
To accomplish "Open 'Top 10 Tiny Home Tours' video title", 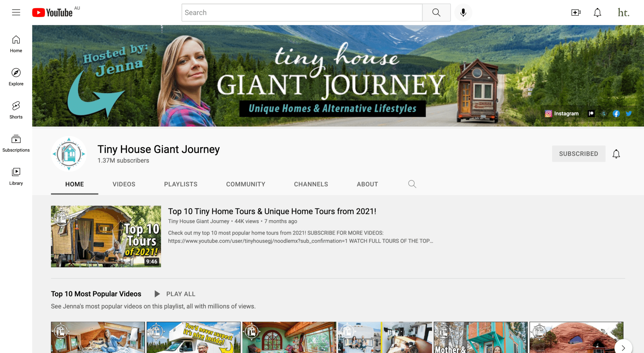I will pyautogui.click(x=272, y=211).
